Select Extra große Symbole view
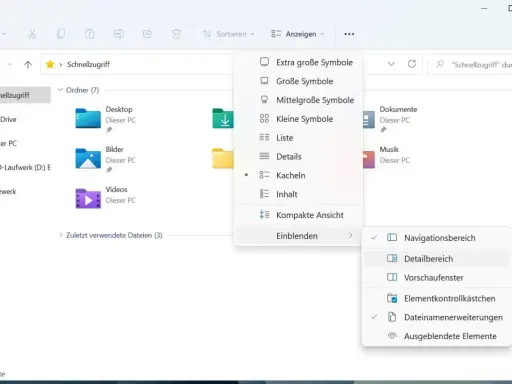The height and width of the screenshot is (384, 512). coord(299,62)
